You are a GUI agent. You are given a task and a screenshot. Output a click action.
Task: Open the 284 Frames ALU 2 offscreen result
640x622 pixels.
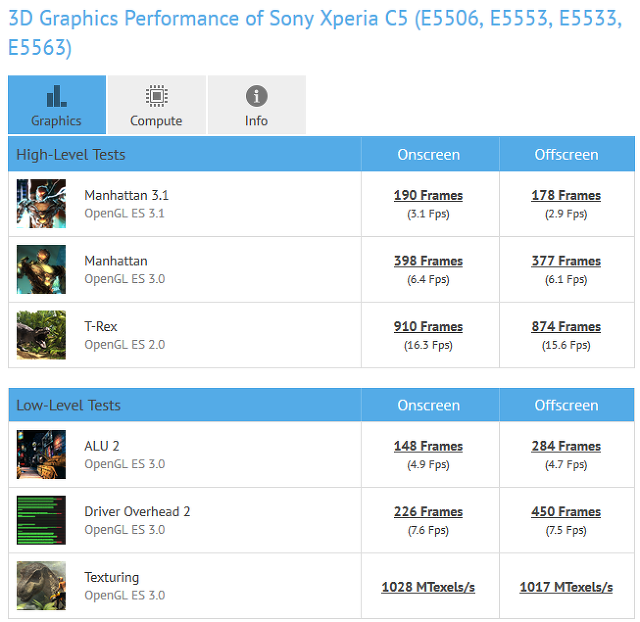pyautogui.click(x=566, y=446)
